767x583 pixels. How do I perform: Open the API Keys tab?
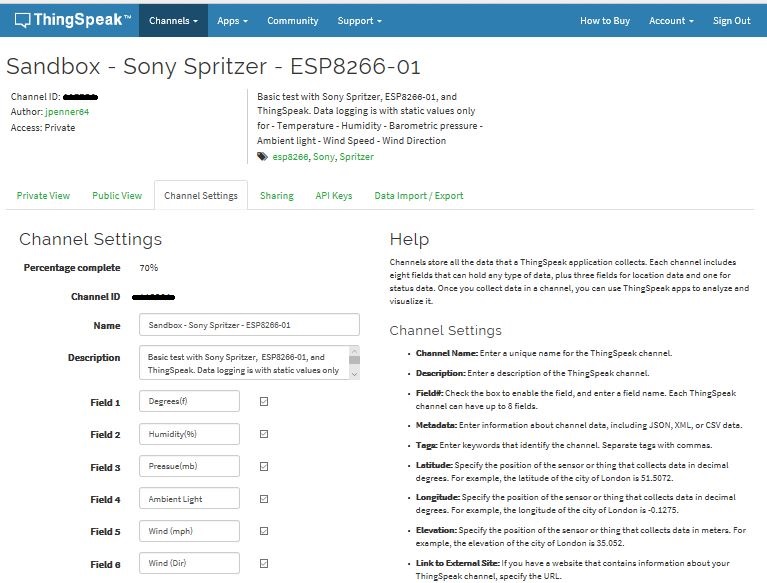334,196
